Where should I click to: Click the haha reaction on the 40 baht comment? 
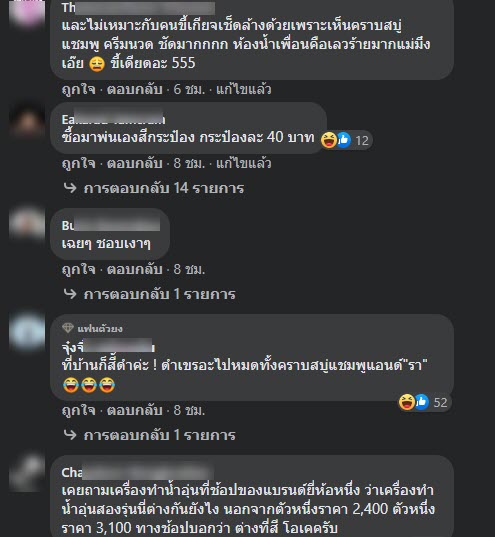click(x=329, y=140)
